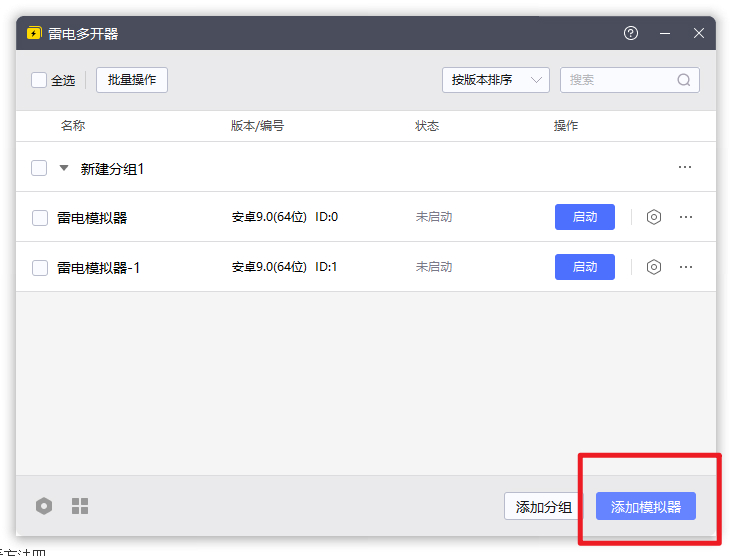Click the 操作 column header
Screen dimensions: 736x556
[x=566, y=126]
